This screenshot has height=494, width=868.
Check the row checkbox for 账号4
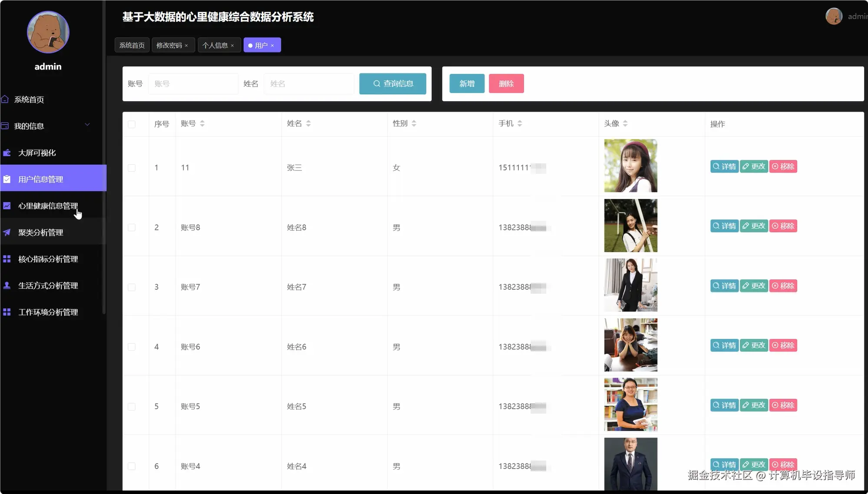click(132, 466)
